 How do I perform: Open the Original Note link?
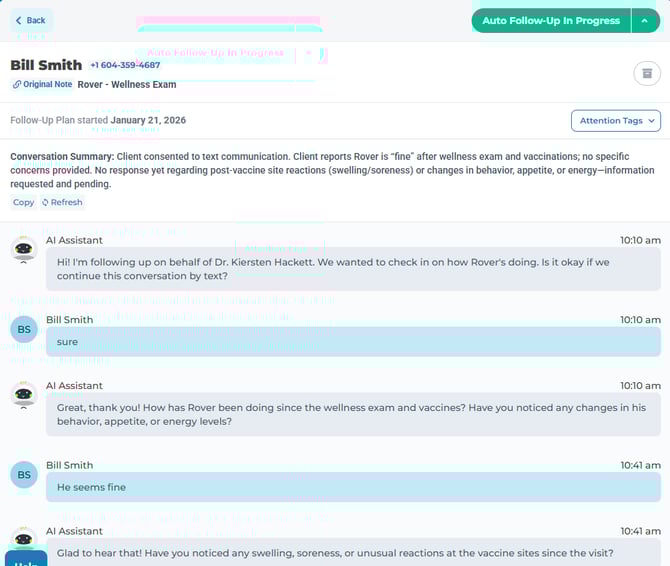42,85
